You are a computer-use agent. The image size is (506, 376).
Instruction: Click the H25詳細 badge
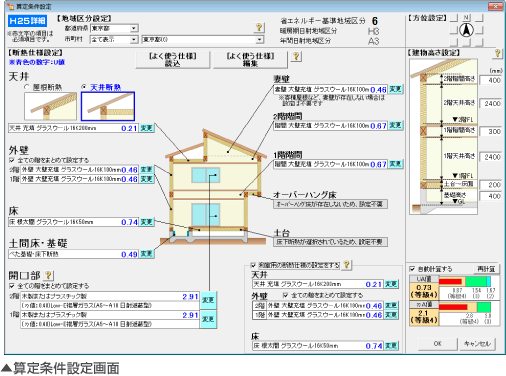[27, 21]
